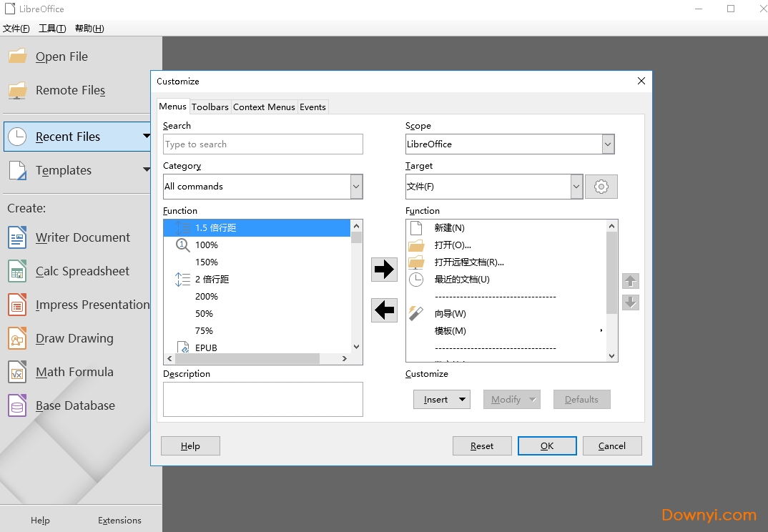This screenshot has height=532, width=768.
Task: Switch to the Context Menus tab
Action: click(264, 107)
